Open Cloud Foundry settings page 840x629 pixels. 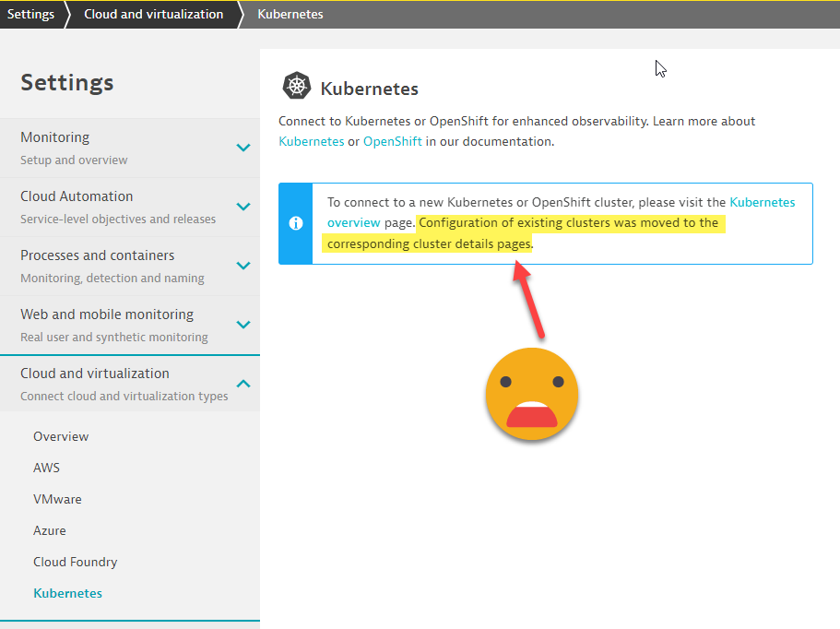pyautogui.click(x=75, y=562)
